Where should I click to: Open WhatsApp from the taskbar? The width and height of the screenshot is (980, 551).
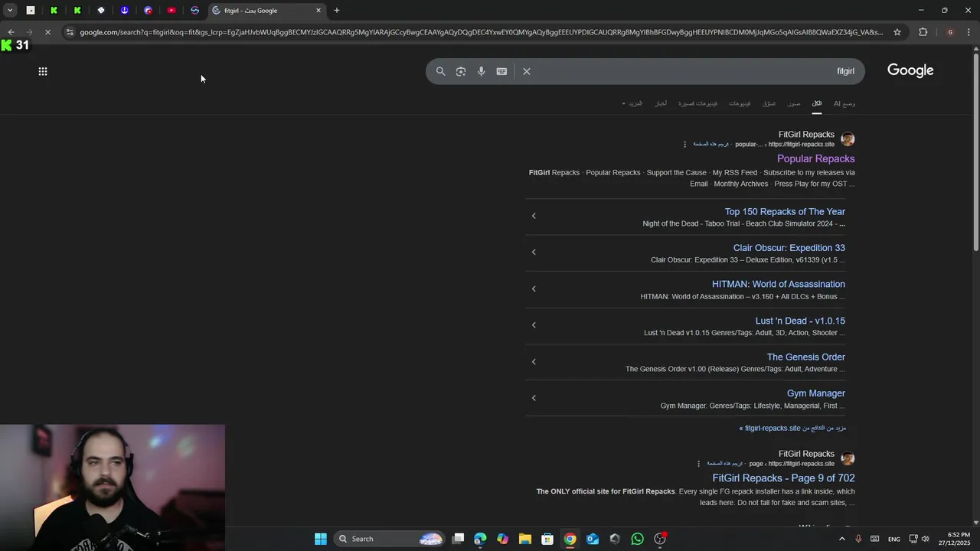pyautogui.click(x=638, y=539)
